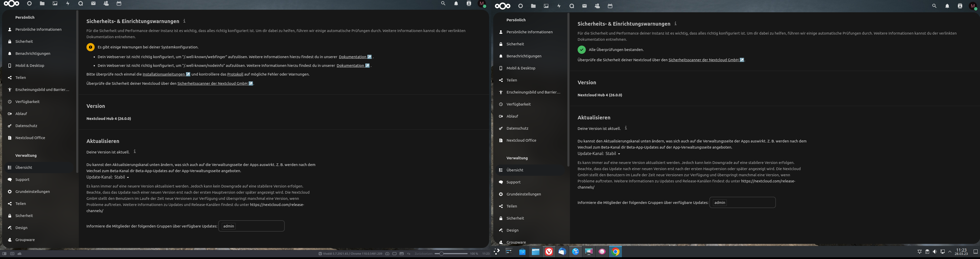Viewport: 980px width, 259px height.
Task: Click admin group field in left window
Action: (x=251, y=226)
